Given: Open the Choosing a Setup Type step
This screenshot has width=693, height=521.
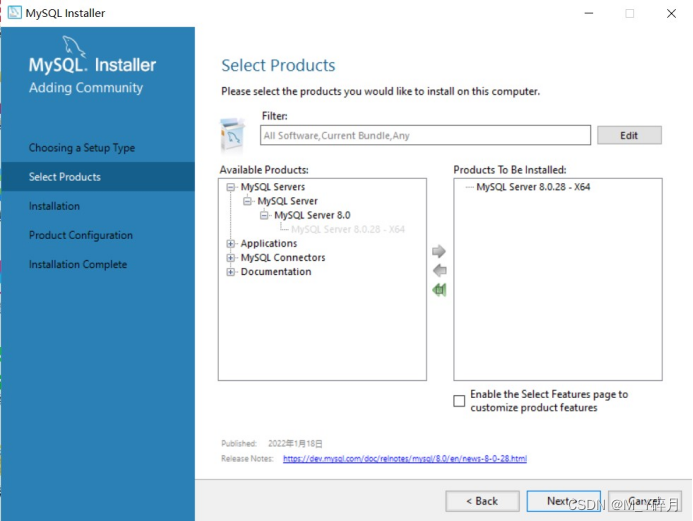Looking at the screenshot, I should click(x=82, y=148).
